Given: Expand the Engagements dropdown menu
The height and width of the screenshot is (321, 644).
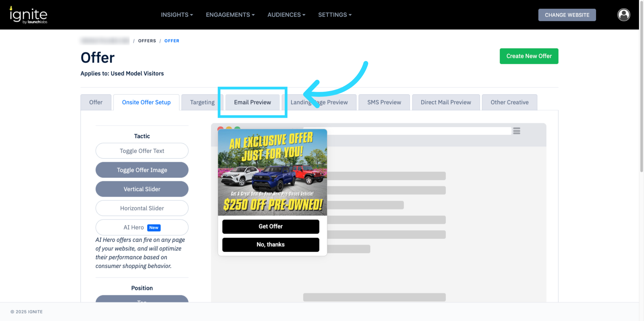Looking at the screenshot, I should [230, 15].
